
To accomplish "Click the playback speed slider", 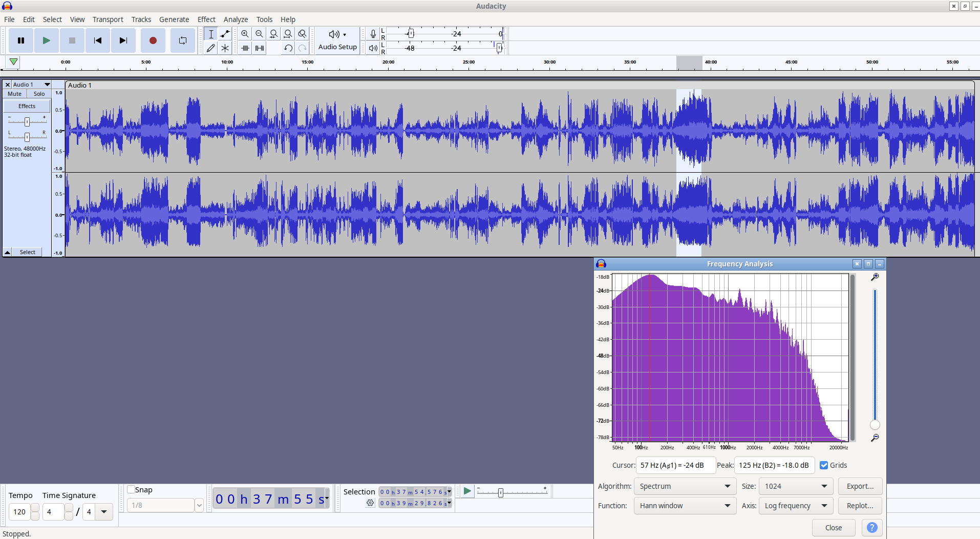I will (x=512, y=492).
